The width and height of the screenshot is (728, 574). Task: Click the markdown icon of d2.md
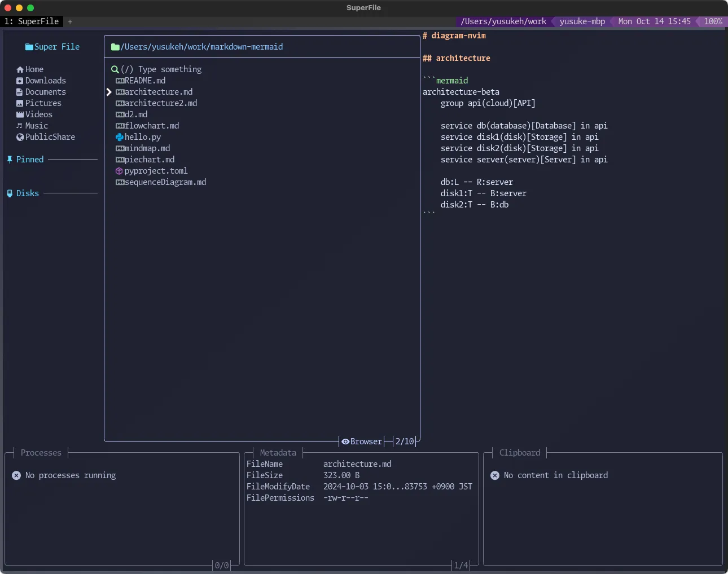120,114
